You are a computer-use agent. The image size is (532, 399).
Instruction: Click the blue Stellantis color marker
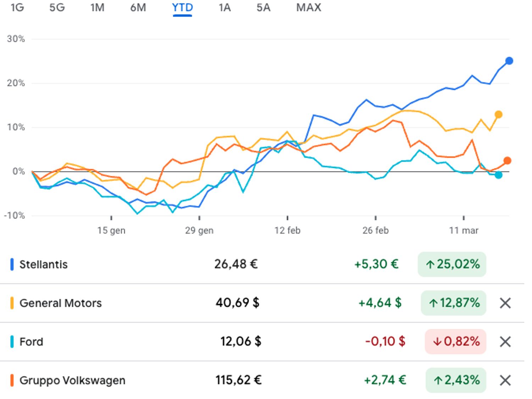[12, 264]
